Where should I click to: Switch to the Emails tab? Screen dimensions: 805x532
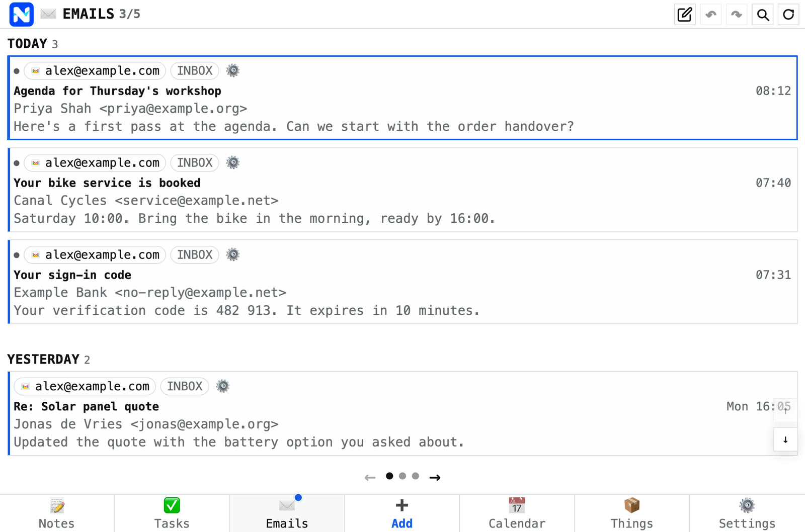point(287,513)
